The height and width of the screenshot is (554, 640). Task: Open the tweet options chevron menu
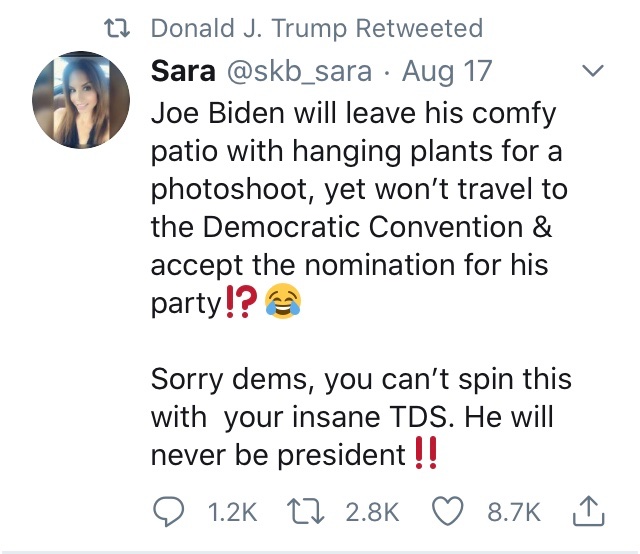593,71
